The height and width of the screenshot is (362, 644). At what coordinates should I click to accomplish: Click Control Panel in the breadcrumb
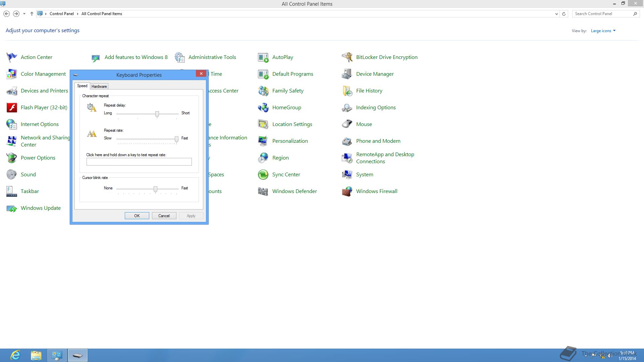pyautogui.click(x=62, y=14)
